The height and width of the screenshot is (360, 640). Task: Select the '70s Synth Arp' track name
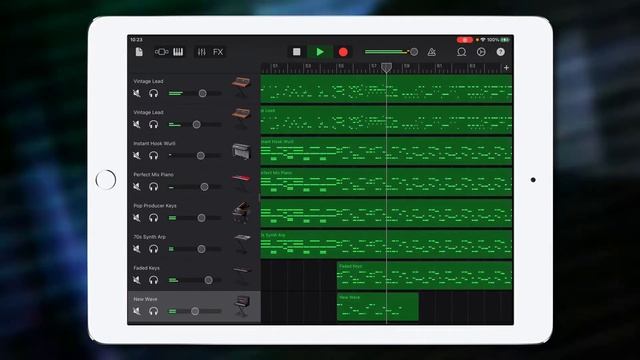[150, 237]
